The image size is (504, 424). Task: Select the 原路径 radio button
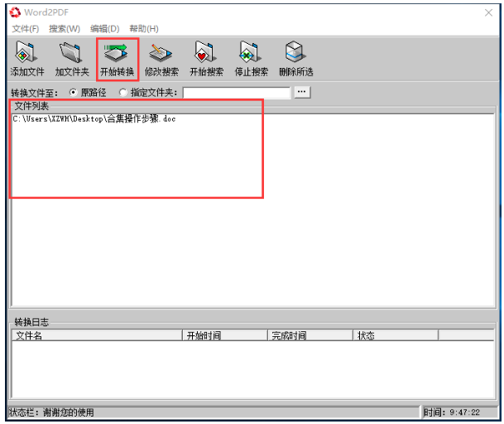pos(74,93)
